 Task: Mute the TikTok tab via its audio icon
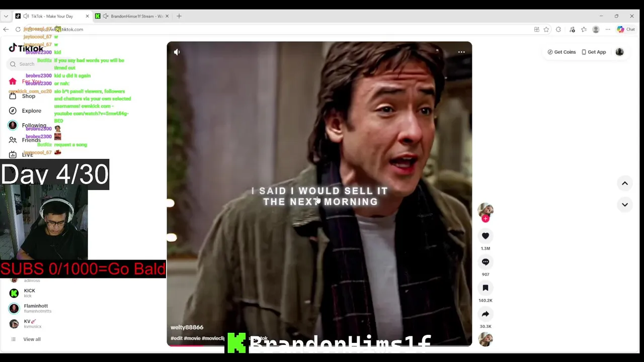tap(26, 16)
